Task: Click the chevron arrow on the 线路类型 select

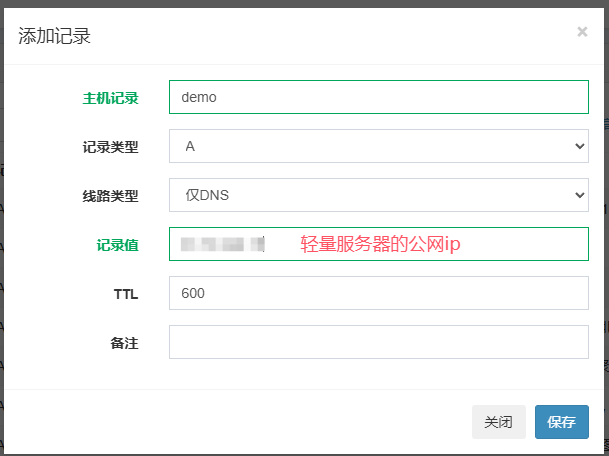Action: (x=578, y=195)
